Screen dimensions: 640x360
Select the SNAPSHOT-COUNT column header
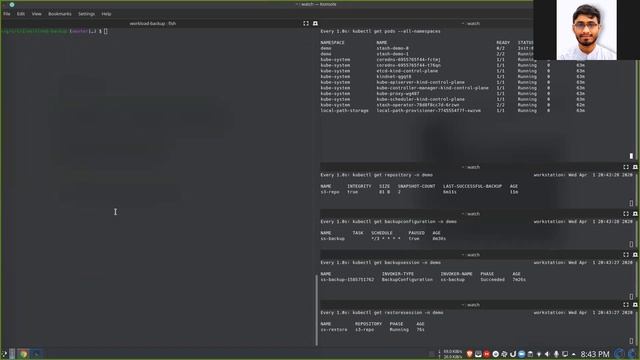click(x=417, y=186)
